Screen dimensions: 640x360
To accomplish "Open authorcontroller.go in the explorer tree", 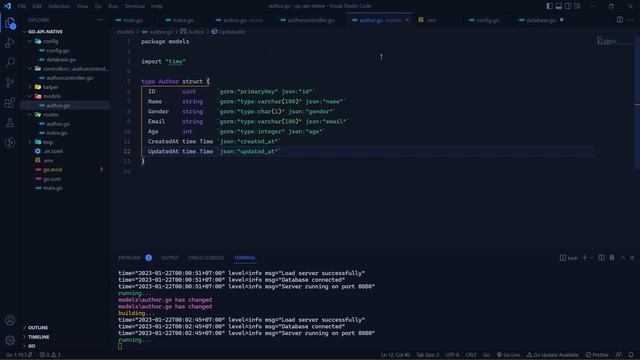I will [69, 78].
